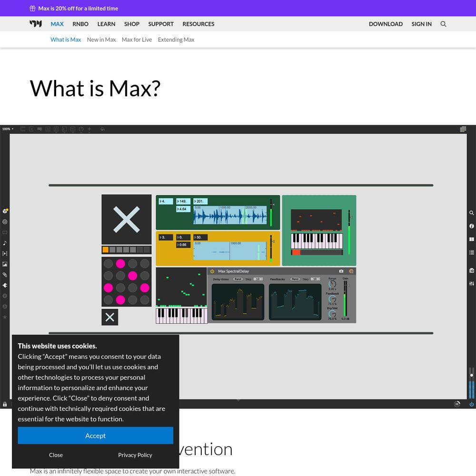This screenshot has width=476, height=476.
Task: Click the Rand button beside Feedbacks
Action: [x=295, y=279]
